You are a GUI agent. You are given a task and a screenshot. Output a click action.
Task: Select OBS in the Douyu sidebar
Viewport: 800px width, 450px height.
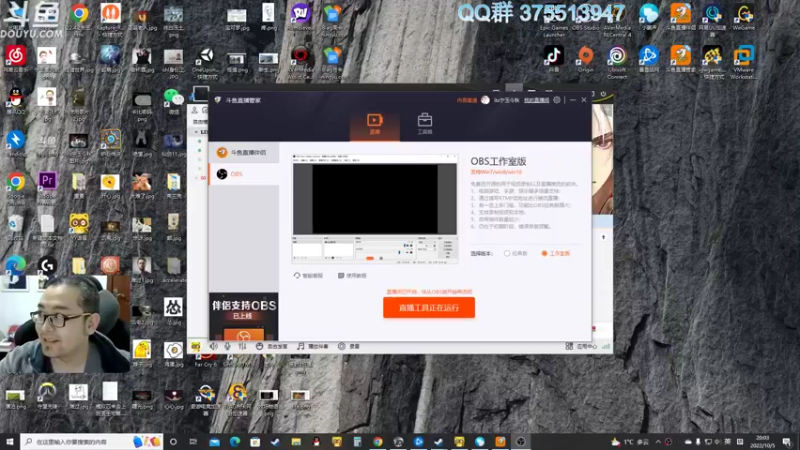coord(244,174)
